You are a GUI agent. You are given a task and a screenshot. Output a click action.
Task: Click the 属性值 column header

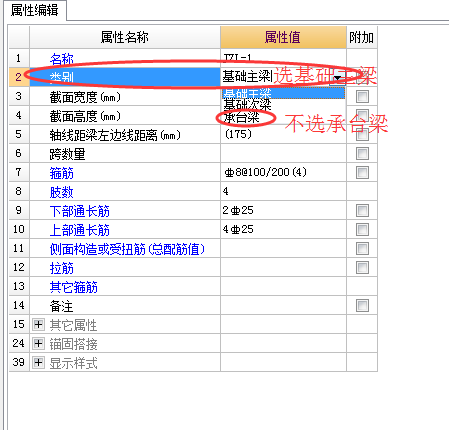click(283, 37)
